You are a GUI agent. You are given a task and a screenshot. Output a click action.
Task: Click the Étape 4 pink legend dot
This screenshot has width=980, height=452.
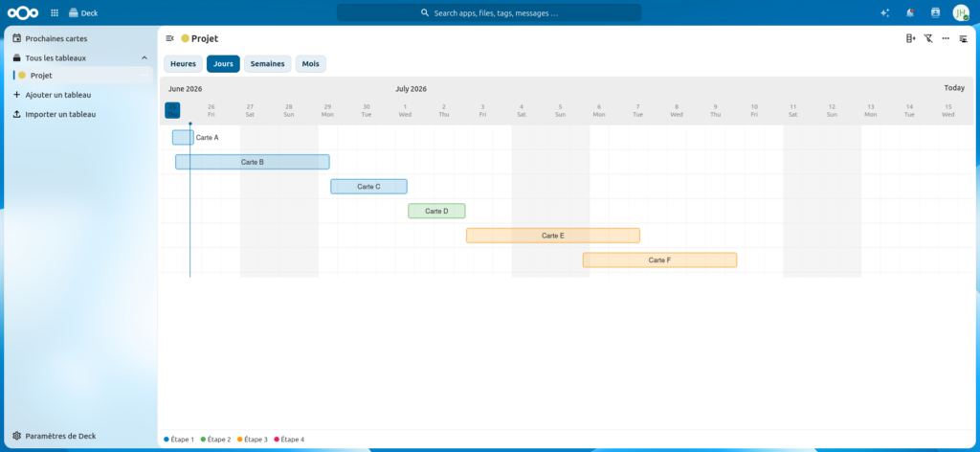click(277, 440)
